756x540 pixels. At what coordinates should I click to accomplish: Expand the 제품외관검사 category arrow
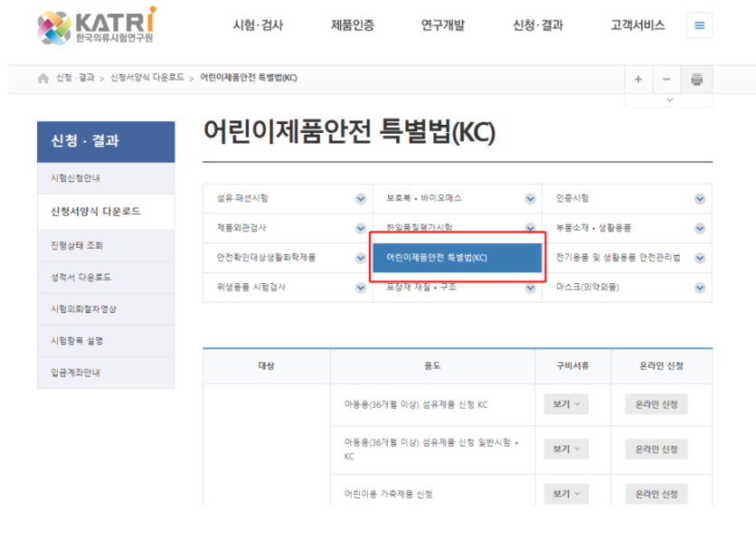tap(360, 229)
